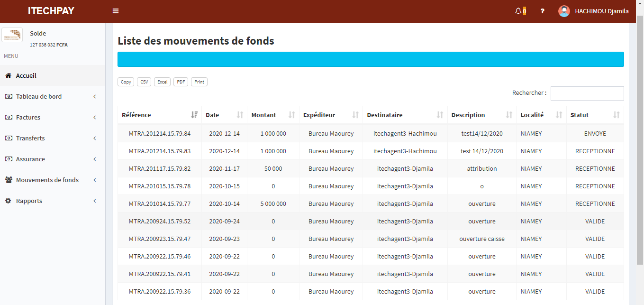This screenshot has width=644, height=305.
Task: Click the Factures sidebar icon
Action: (8, 117)
